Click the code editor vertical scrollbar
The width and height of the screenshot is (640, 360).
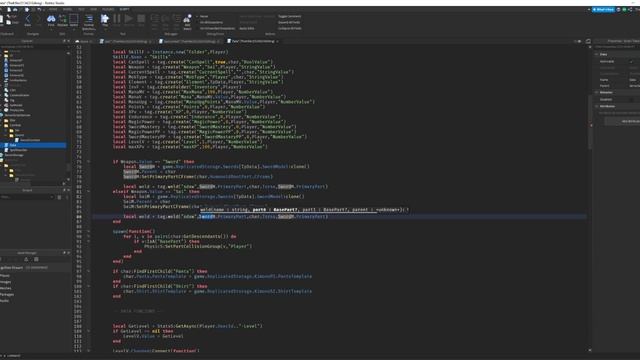590,122
